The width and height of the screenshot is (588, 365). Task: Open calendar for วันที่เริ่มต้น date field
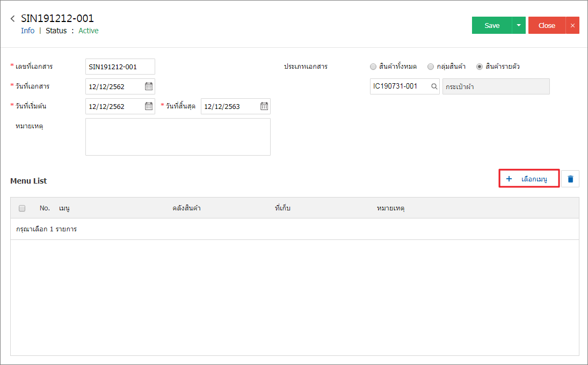pyautogui.click(x=149, y=106)
